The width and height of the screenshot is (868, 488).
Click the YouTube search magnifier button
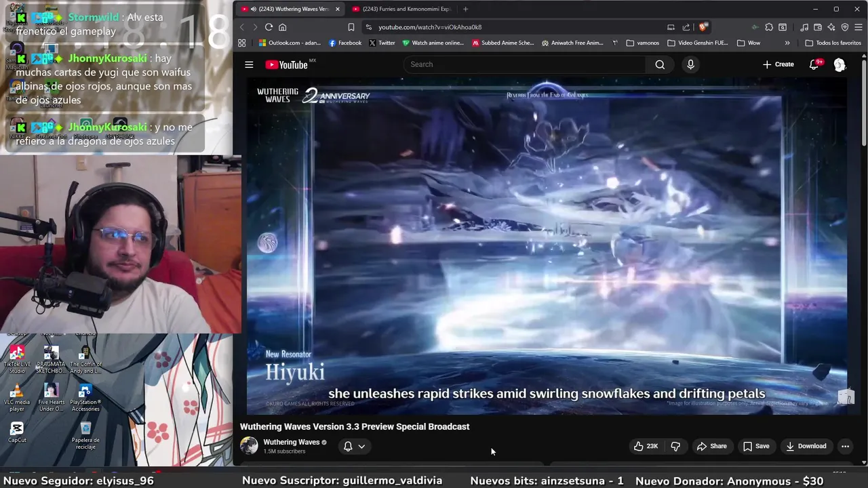(x=660, y=64)
